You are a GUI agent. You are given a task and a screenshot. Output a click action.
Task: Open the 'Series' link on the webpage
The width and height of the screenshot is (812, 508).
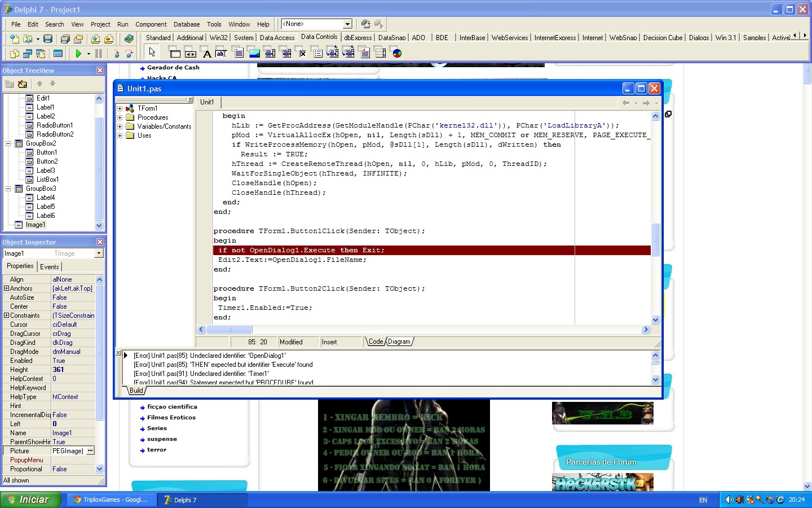click(157, 428)
